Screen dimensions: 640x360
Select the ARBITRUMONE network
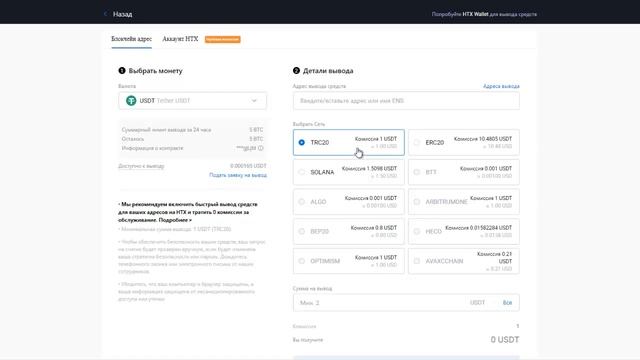[x=464, y=202]
